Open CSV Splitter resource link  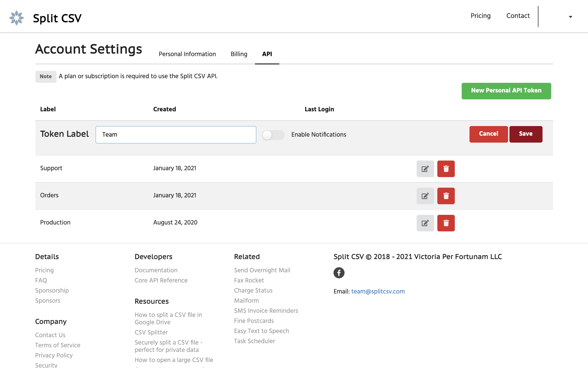coord(151,332)
